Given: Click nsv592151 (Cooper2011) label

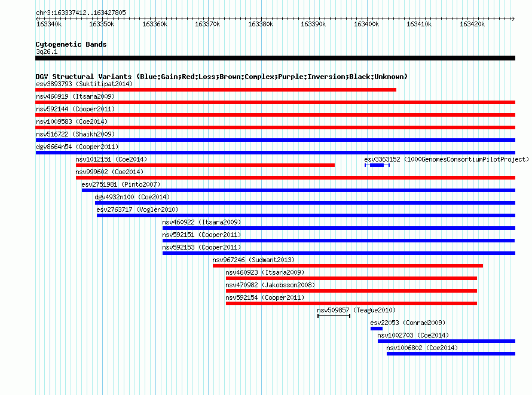Looking at the screenshot, I should 201,235.
